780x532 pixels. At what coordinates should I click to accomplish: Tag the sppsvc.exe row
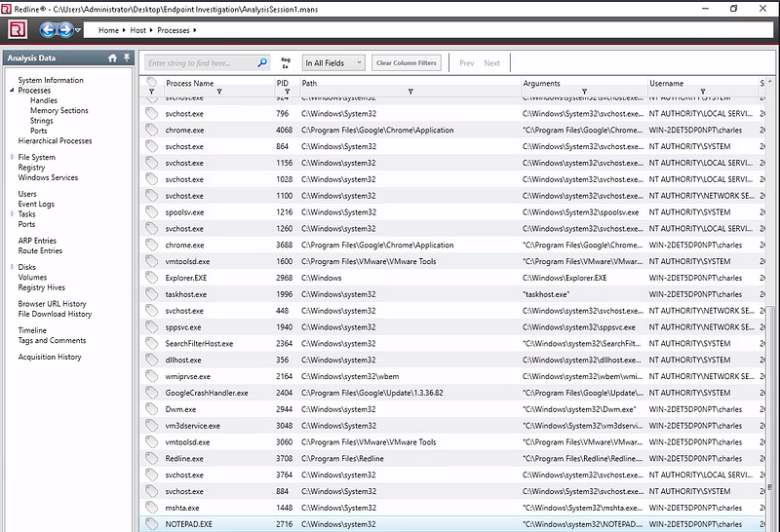point(152,326)
